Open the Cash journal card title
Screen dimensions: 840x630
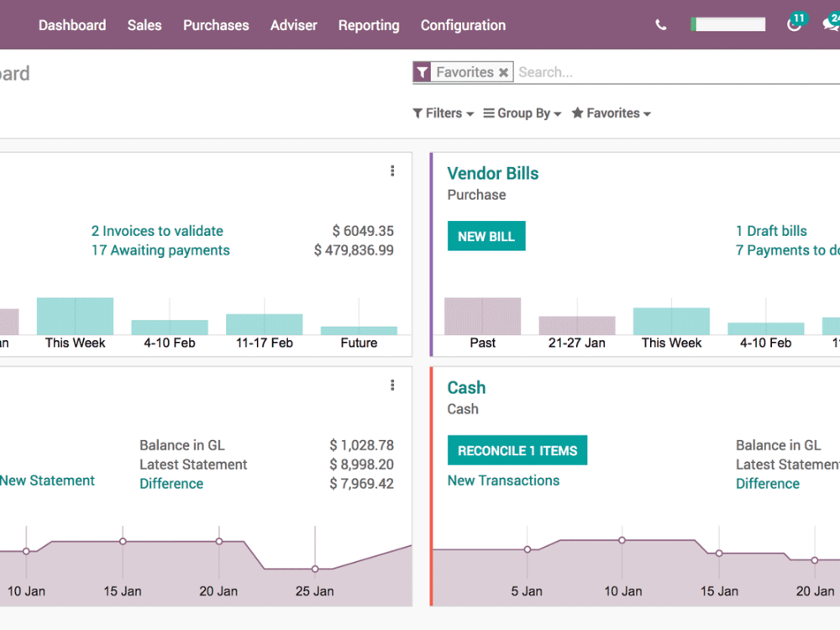click(466, 388)
